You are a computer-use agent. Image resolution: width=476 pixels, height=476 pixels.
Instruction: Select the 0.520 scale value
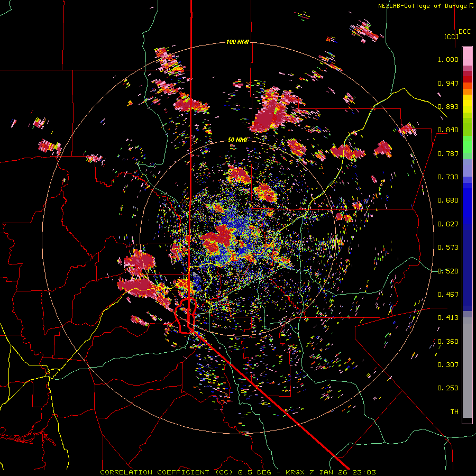pos(448,271)
